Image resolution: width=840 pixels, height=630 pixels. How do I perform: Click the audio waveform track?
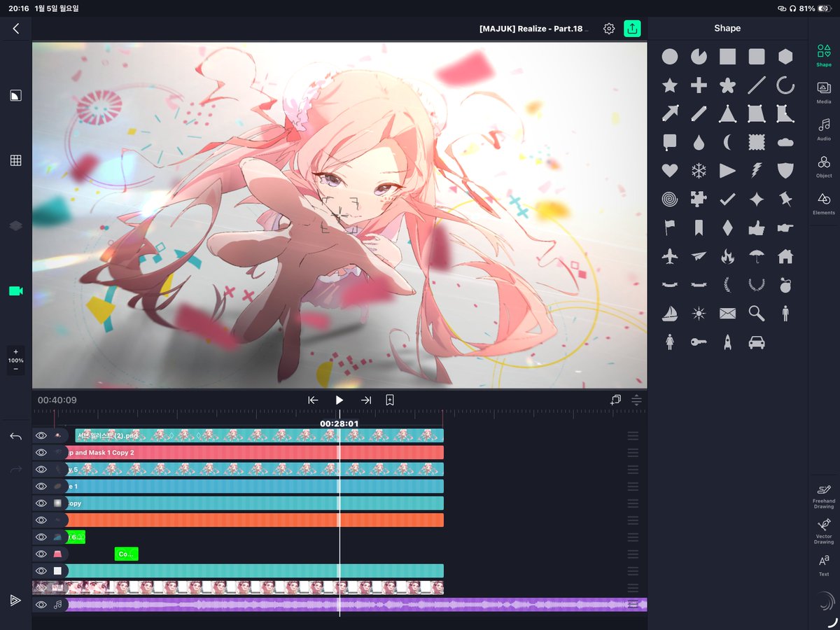356,604
